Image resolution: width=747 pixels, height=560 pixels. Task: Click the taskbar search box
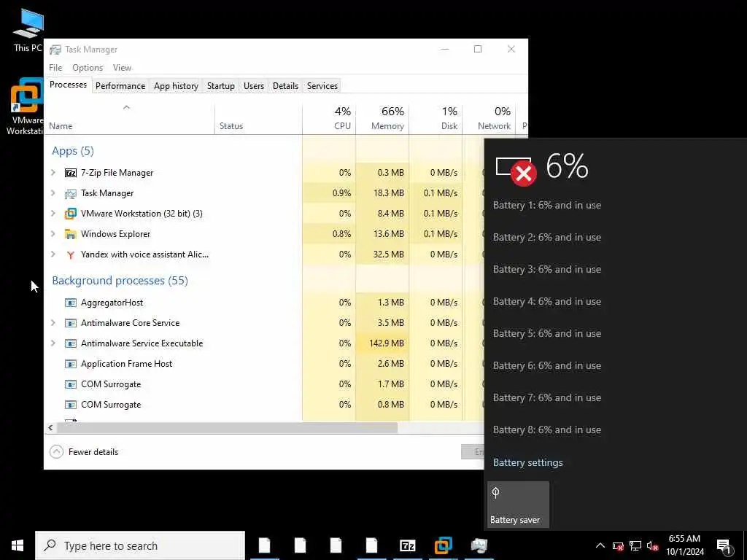[140, 545]
